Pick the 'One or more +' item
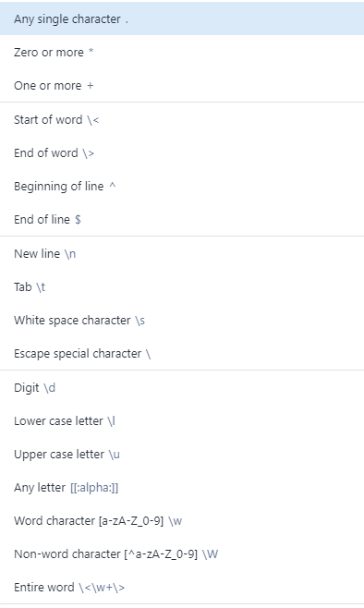 (x=182, y=85)
